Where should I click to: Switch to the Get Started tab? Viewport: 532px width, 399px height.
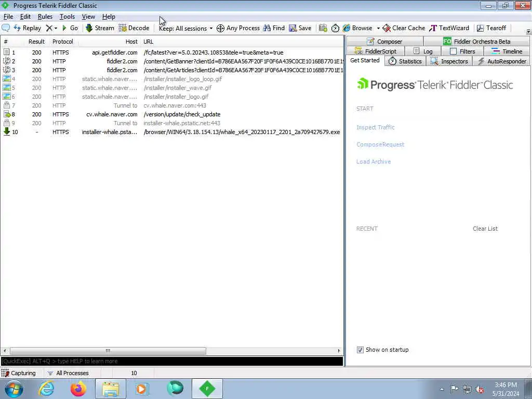point(365,60)
